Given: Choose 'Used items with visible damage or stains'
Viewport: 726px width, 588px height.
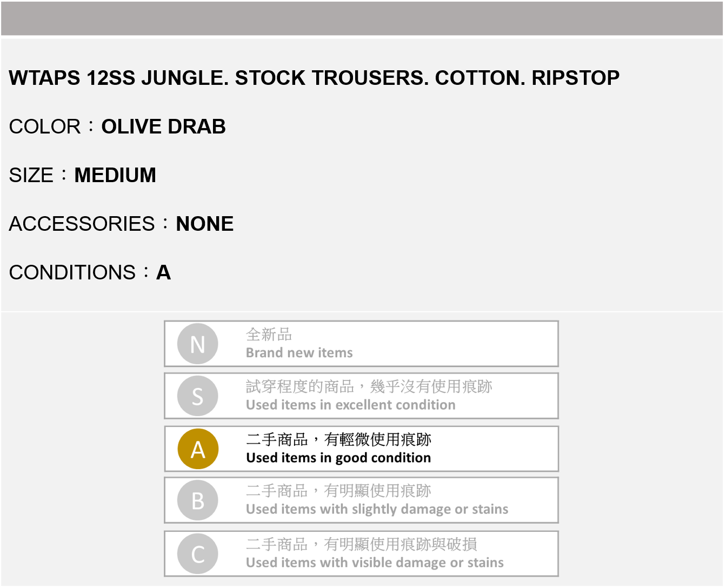Looking at the screenshot, I should (375, 563).
